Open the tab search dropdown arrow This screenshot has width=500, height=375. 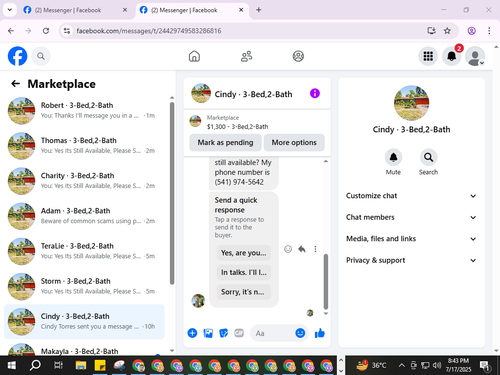pos(10,10)
